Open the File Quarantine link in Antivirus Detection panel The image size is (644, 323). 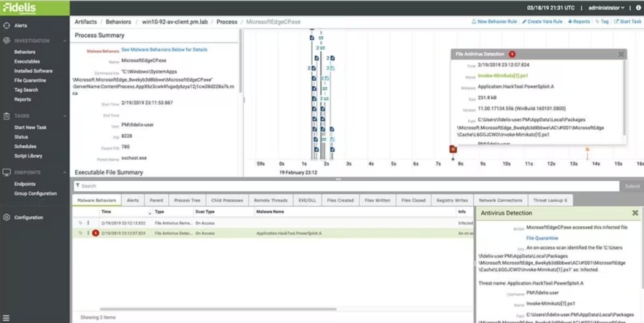[x=542, y=238]
